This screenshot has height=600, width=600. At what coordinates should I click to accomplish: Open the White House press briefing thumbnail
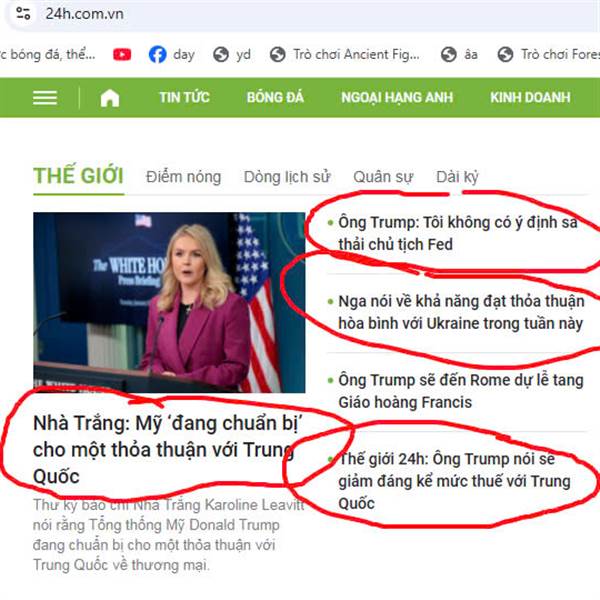(169, 302)
